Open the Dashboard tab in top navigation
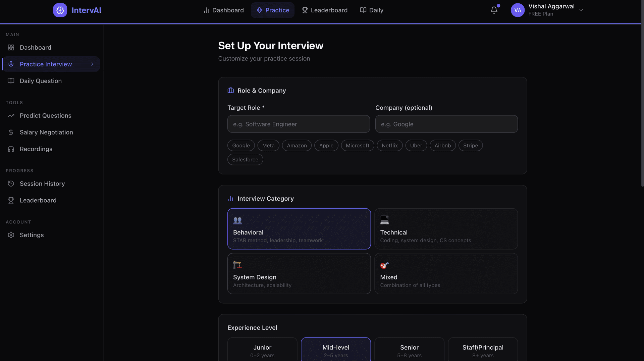The image size is (644, 361). 224,10
